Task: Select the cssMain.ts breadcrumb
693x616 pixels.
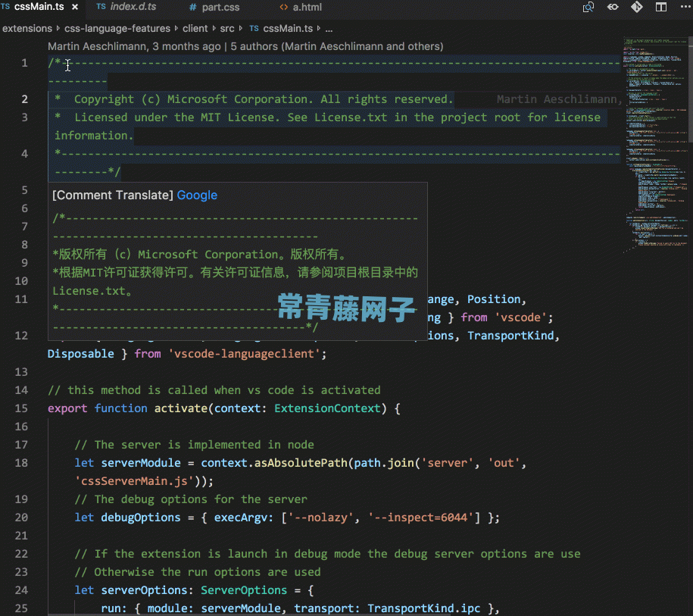Action: (288, 29)
